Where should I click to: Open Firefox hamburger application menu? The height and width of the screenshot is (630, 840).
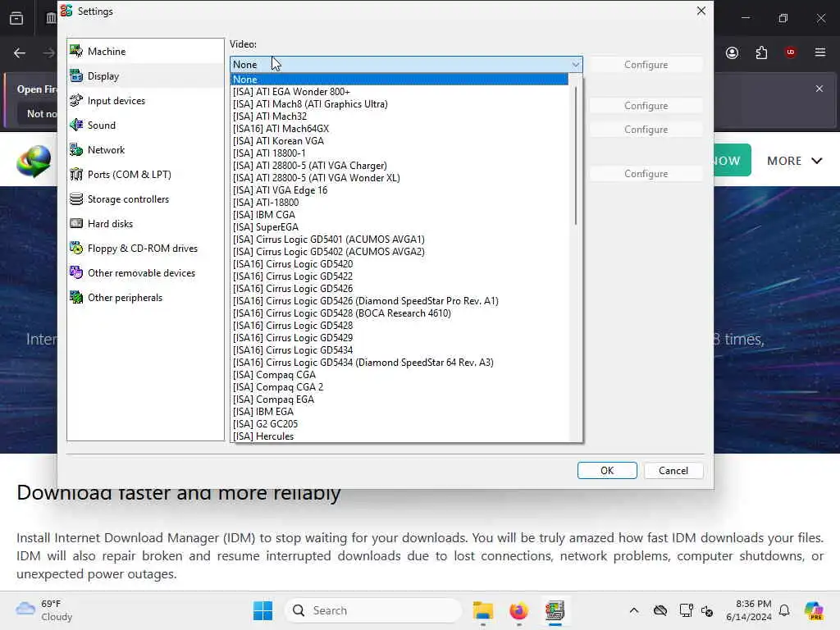[819, 52]
